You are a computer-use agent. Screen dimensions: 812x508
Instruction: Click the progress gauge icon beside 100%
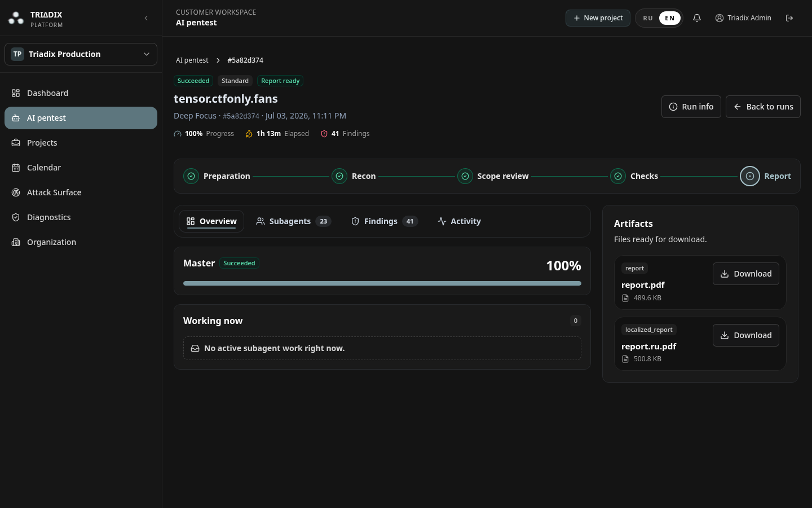pyautogui.click(x=178, y=134)
